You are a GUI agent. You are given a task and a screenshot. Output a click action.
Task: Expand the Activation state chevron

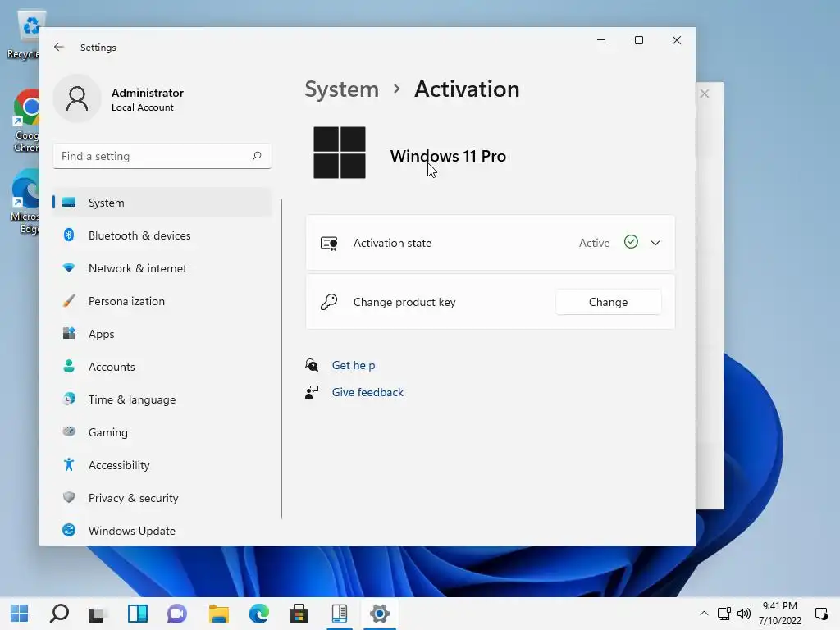pos(655,243)
